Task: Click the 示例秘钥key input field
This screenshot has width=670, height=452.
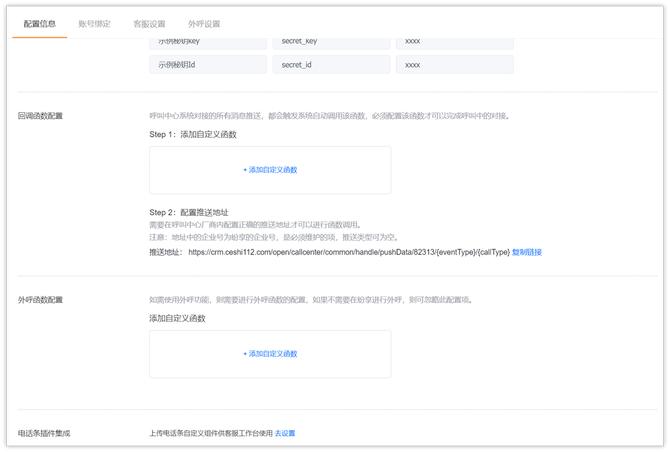Action: point(207,43)
